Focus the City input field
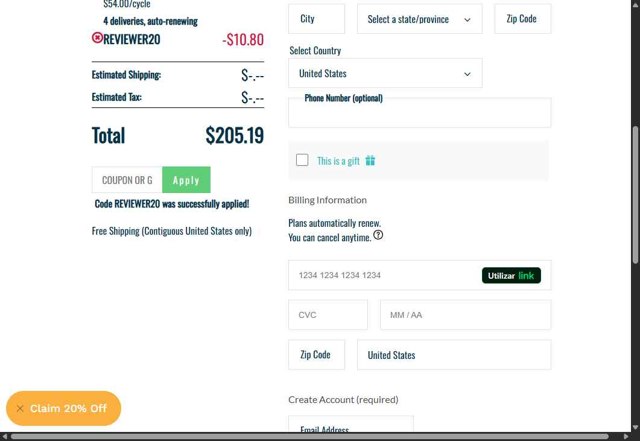This screenshot has height=441, width=640. [316, 19]
